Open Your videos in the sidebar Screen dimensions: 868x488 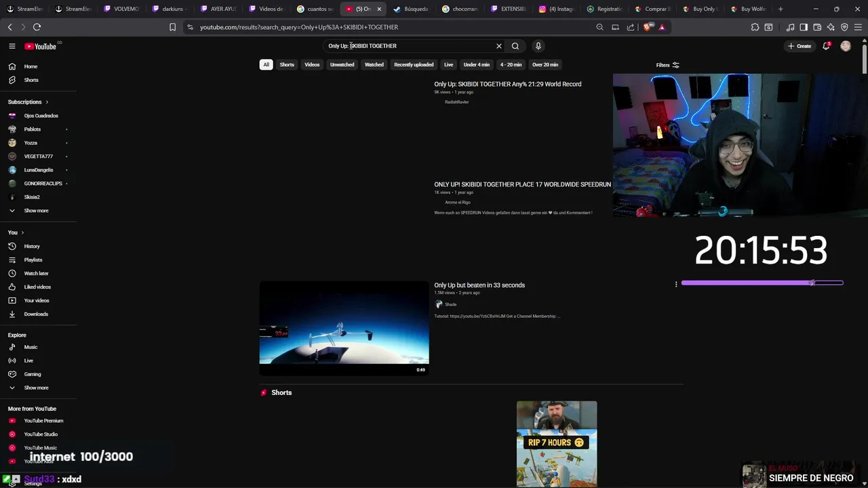click(x=38, y=300)
